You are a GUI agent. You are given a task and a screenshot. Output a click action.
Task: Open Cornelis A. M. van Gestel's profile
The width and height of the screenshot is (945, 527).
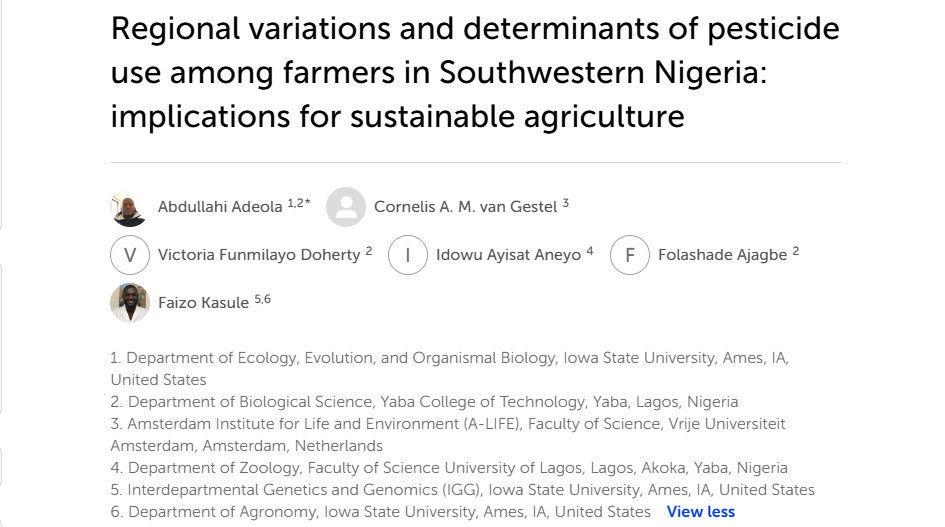click(x=465, y=207)
